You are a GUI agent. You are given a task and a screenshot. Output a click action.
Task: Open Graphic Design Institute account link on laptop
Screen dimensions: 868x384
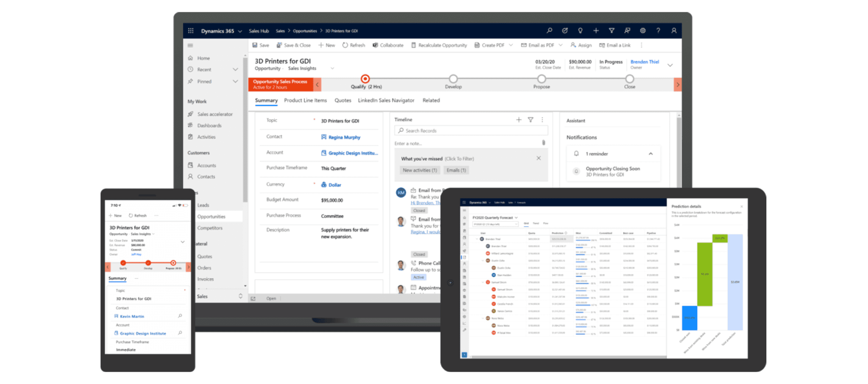click(x=353, y=153)
